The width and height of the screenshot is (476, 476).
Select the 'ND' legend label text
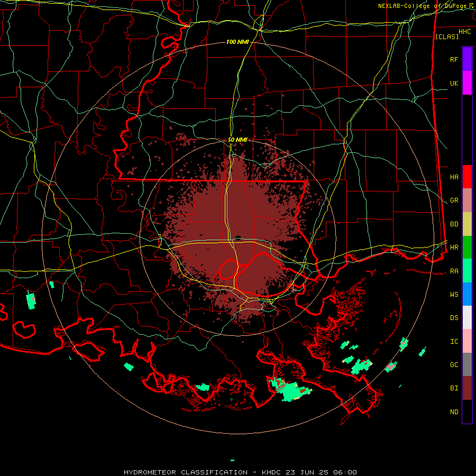pos(454,412)
